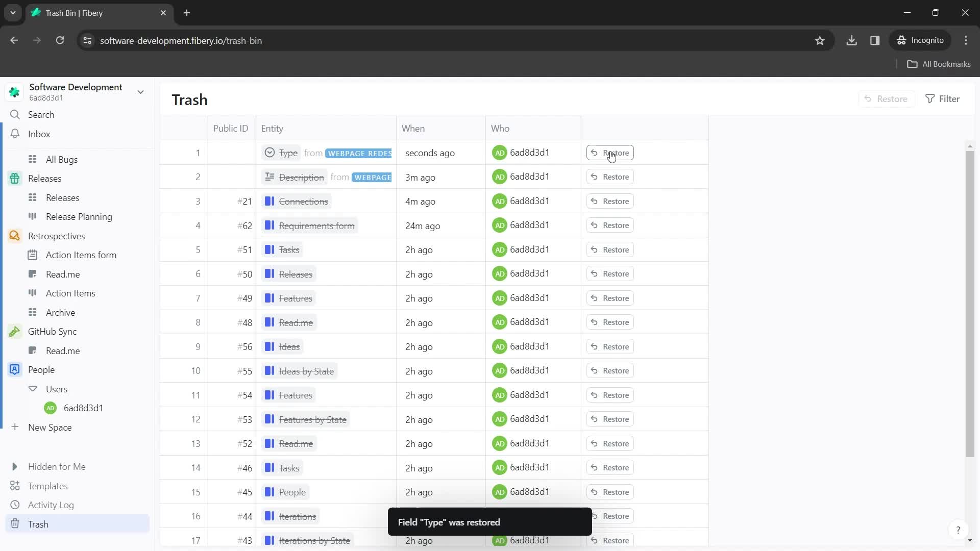The image size is (980, 551).
Task: Expand Hidden for Me section
Action: pos(15,467)
